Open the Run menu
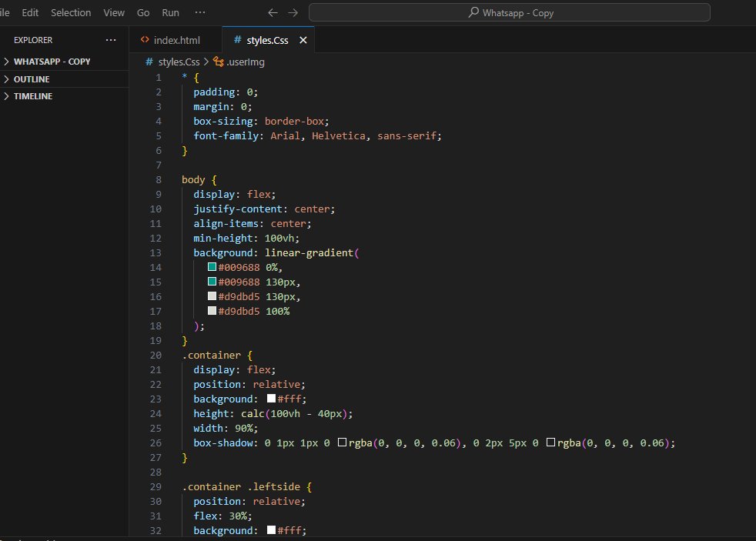 pos(170,12)
